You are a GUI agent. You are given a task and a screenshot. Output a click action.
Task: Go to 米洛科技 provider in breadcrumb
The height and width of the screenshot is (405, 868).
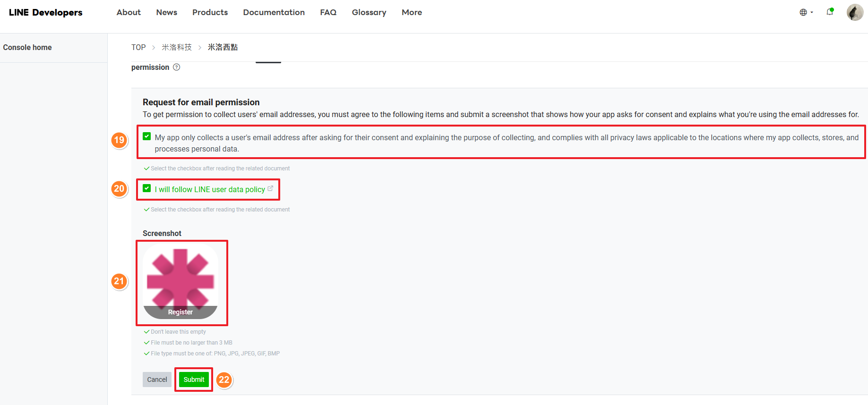[177, 47]
